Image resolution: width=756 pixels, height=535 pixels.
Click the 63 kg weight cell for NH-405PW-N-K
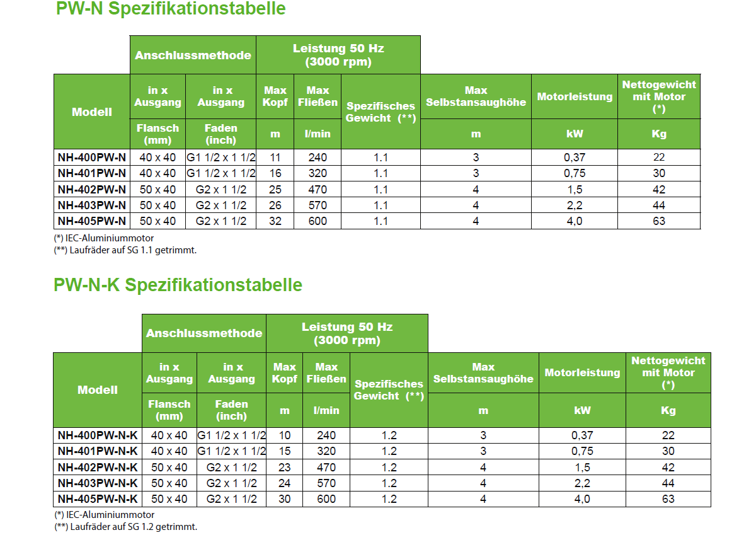click(668, 499)
